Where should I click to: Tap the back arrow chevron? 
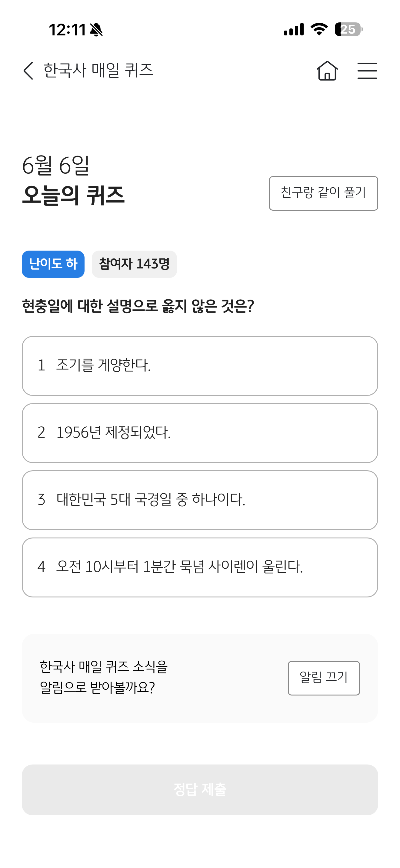pos(29,71)
